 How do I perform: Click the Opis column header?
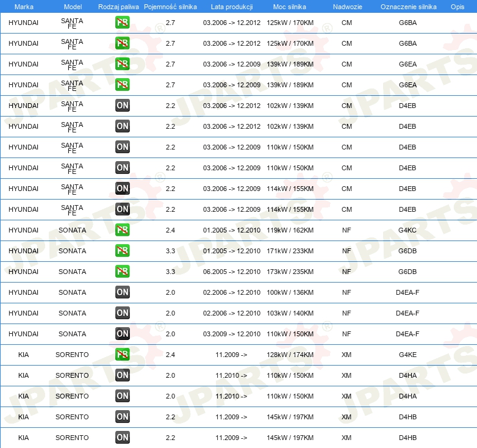pyautogui.click(x=457, y=7)
